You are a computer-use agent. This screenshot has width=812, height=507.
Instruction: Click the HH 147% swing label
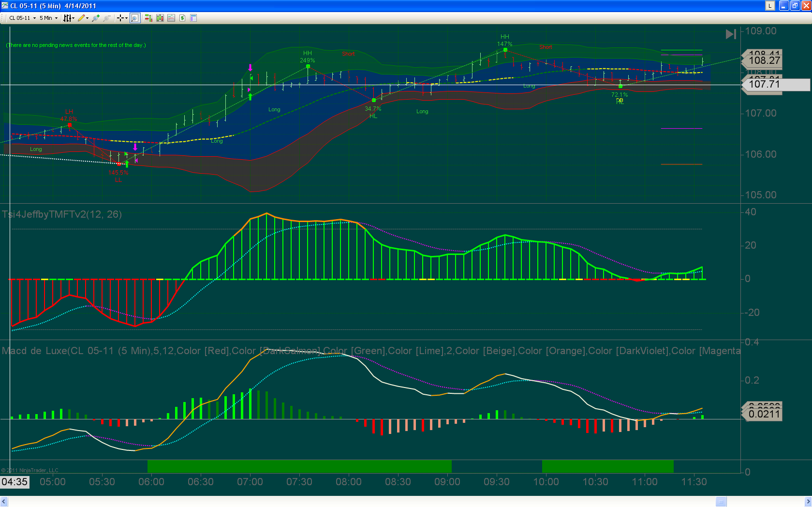tap(505, 40)
